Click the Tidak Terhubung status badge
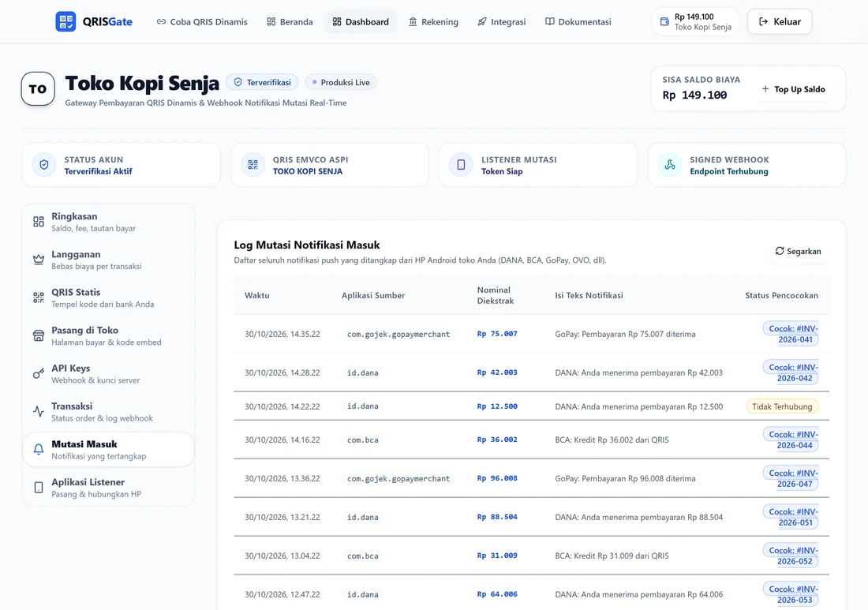The image size is (868, 610). tap(782, 406)
